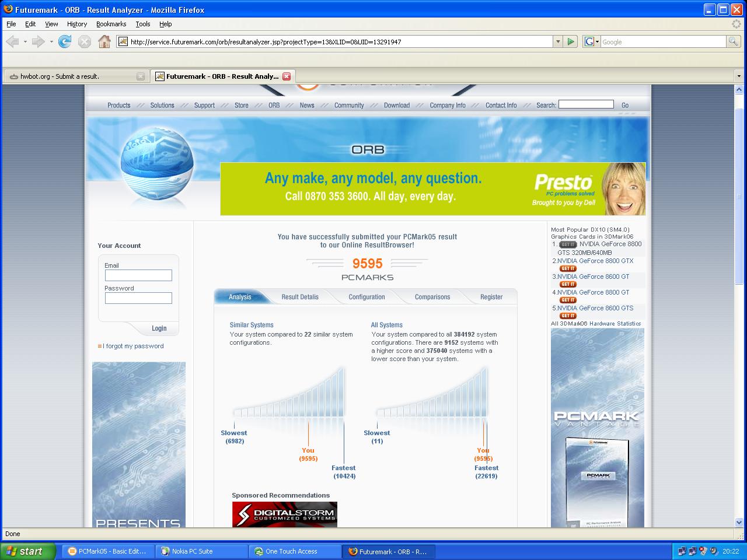
Task: Open Contact Info in site navigation
Action: point(501,106)
